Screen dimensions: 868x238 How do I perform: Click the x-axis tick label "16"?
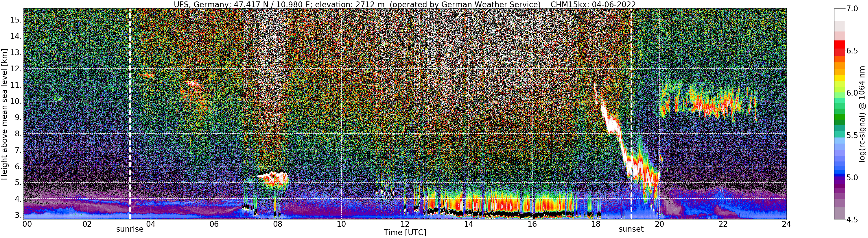coord(532,224)
